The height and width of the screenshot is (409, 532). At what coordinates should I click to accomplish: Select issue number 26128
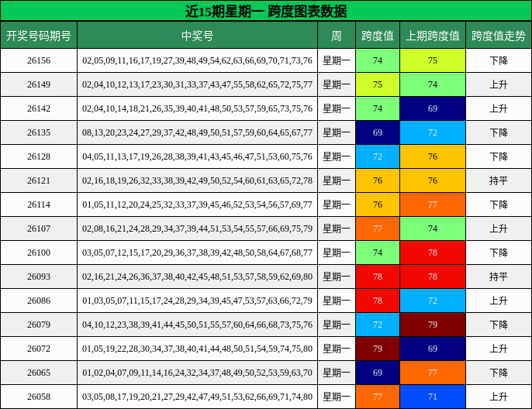coord(39,157)
